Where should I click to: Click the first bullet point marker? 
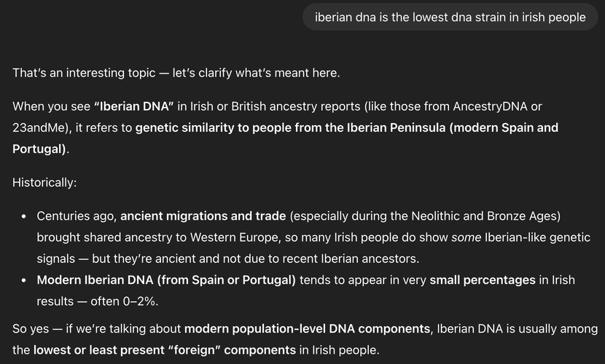coord(24,216)
